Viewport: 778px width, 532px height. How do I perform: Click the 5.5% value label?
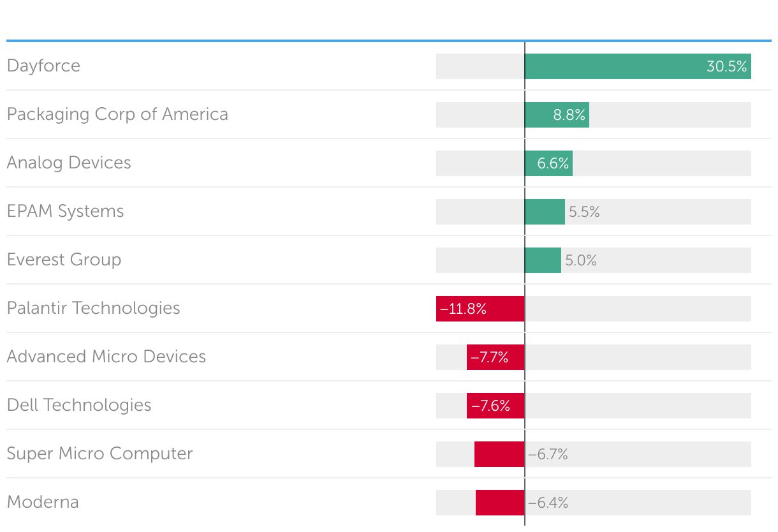pyautogui.click(x=584, y=212)
